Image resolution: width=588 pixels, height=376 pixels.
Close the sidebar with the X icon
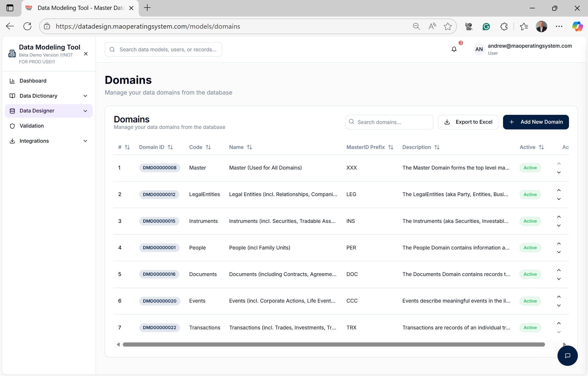pos(86,54)
